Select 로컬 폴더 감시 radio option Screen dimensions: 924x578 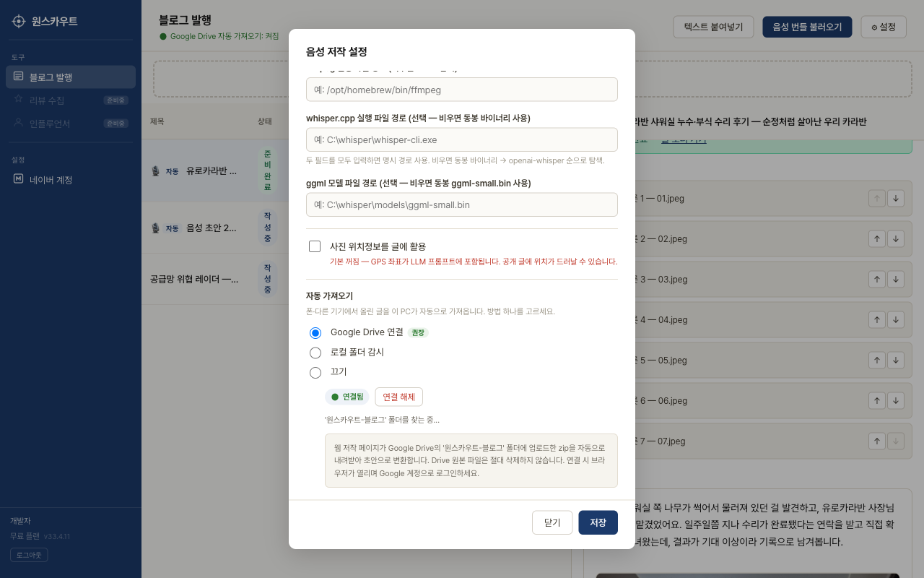(315, 353)
